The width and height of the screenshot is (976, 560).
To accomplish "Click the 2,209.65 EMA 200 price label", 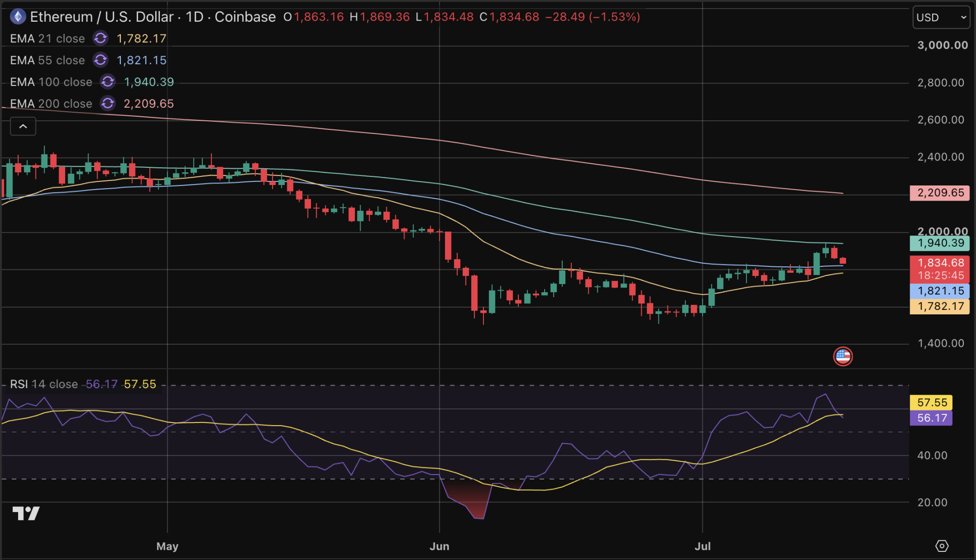I will click(x=940, y=193).
